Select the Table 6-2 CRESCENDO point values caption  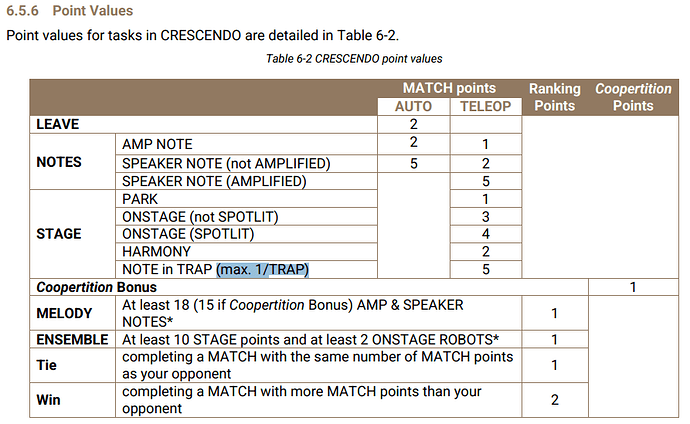coord(354,59)
